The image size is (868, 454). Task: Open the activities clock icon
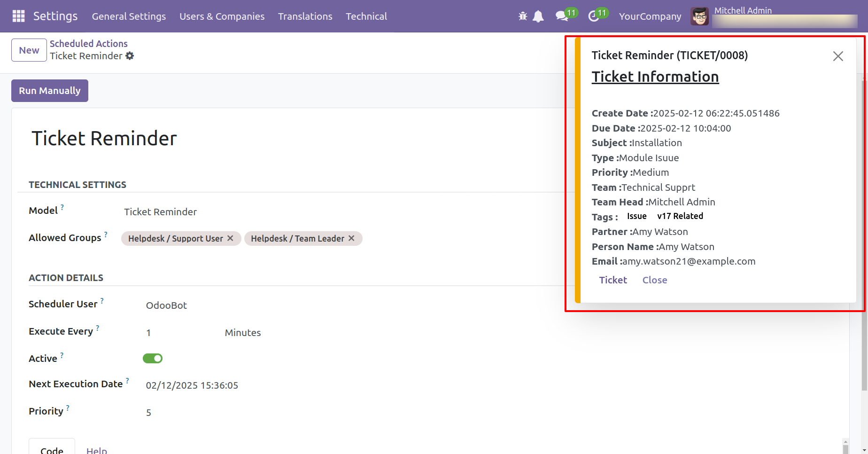pos(594,16)
